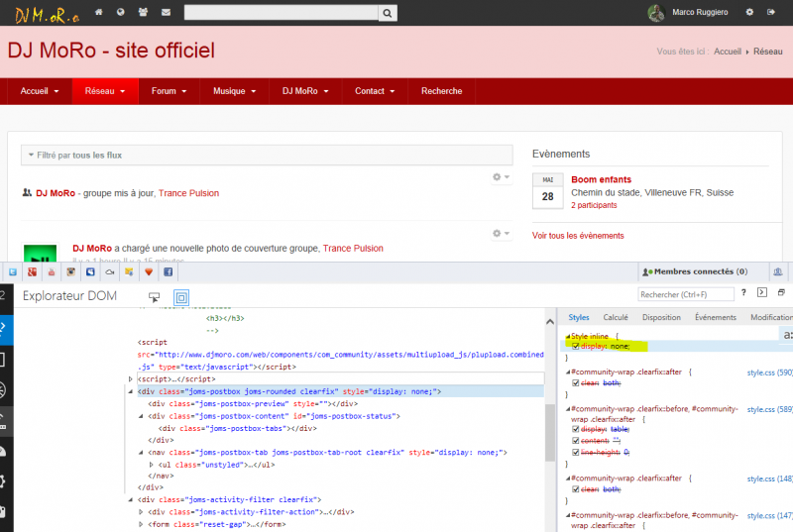Toggle the display: table checkbox

click(575, 429)
